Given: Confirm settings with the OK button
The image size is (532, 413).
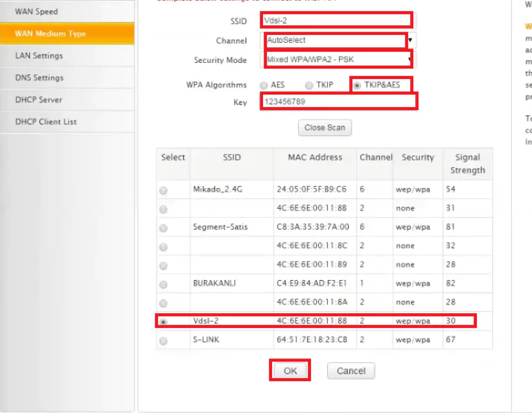Looking at the screenshot, I should pos(290,371).
